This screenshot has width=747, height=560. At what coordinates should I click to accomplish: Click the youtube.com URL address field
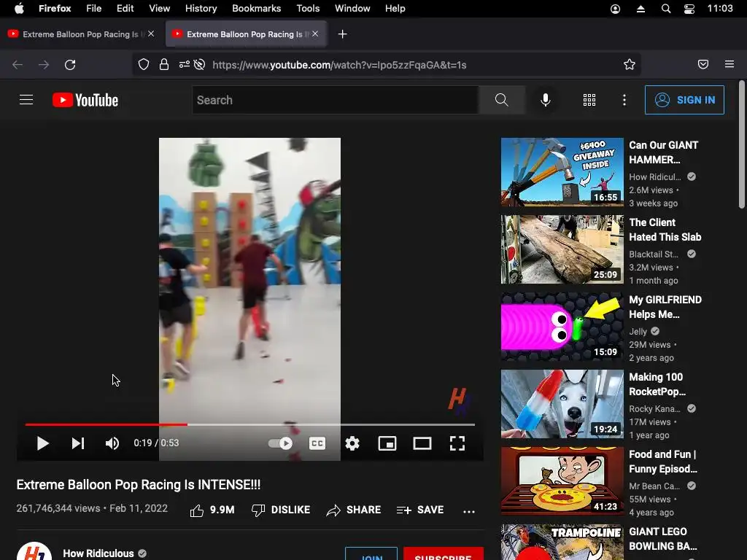[339, 65]
